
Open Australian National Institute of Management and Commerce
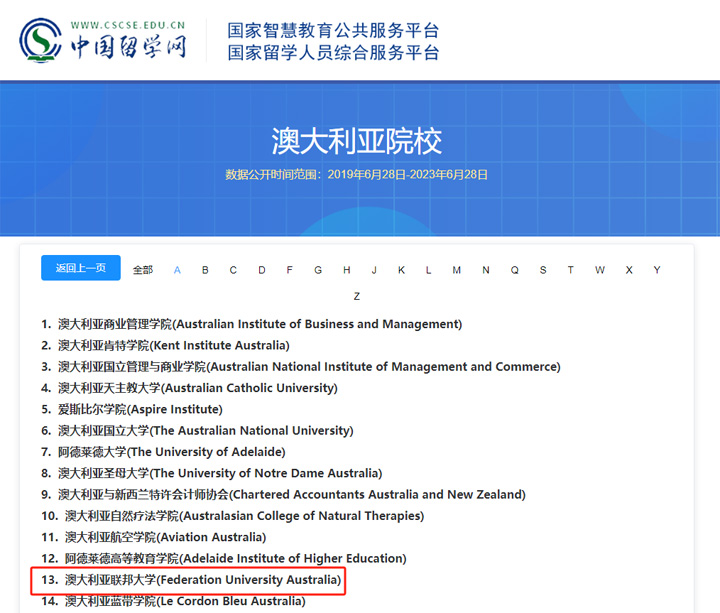(301, 367)
